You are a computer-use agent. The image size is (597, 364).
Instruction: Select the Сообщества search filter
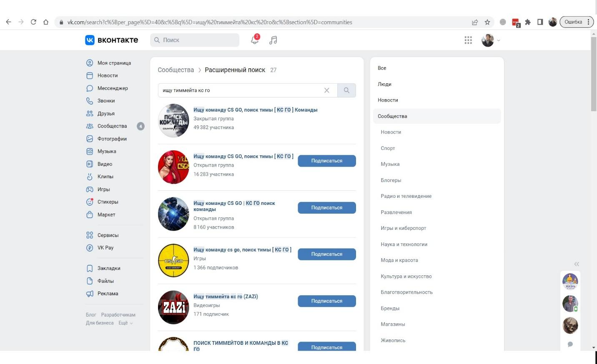436,116
